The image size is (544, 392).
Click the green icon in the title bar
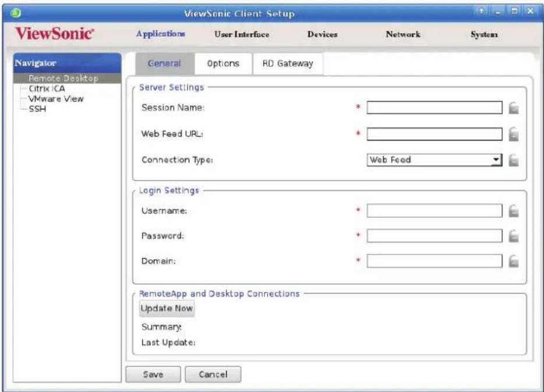(x=16, y=13)
